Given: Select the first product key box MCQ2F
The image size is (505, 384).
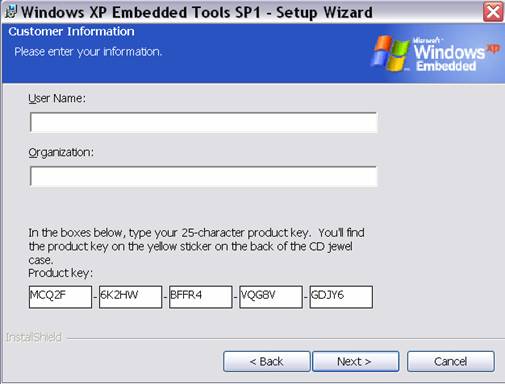Looking at the screenshot, I should [x=60, y=297].
